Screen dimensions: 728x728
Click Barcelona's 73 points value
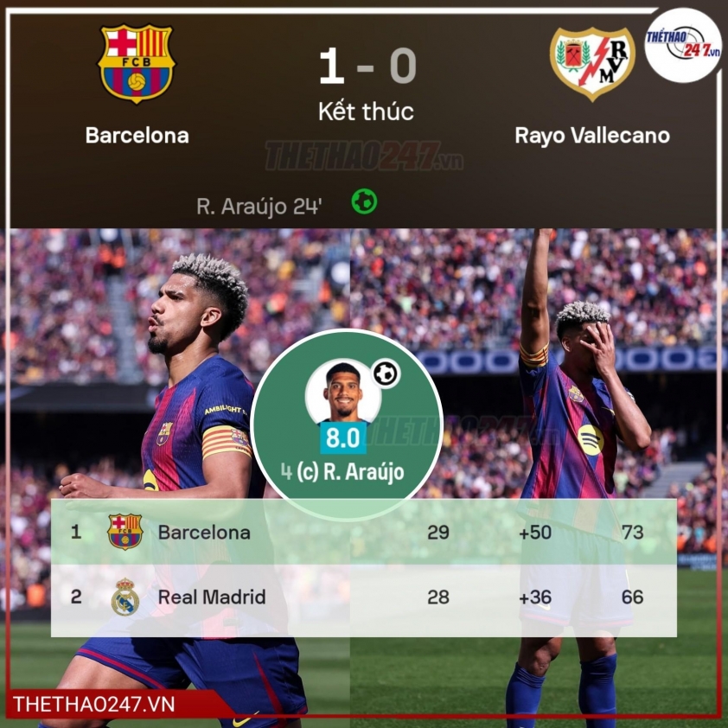pyautogui.click(x=632, y=532)
